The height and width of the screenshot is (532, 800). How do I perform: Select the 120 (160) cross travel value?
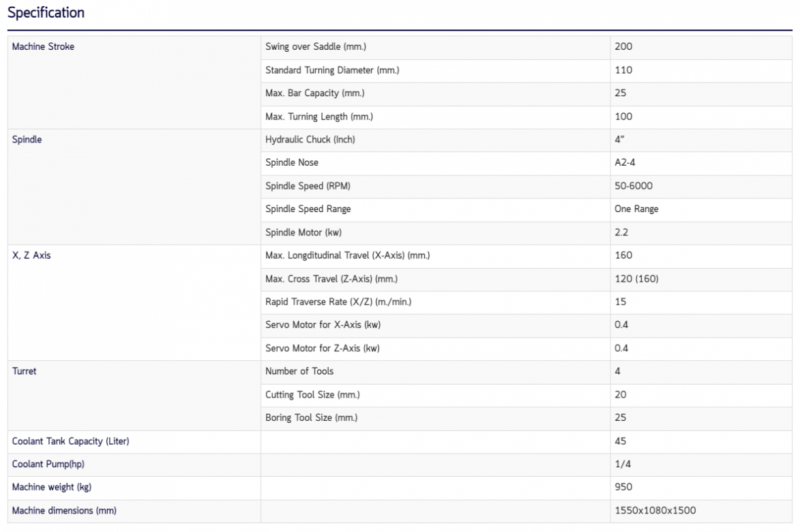pyautogui.click(x=636, y=279)
